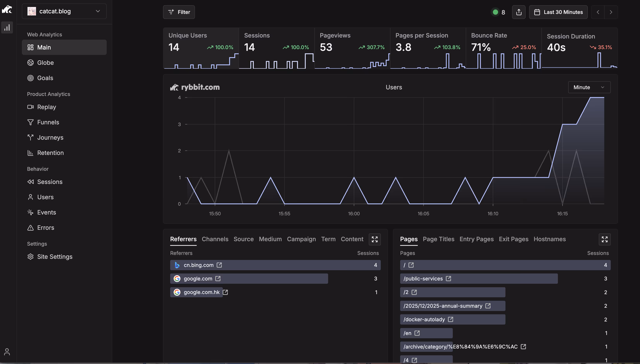Screen dimensions: 640x364
Task: Switch to the Entry Pages tab
Action: (476, 239)
